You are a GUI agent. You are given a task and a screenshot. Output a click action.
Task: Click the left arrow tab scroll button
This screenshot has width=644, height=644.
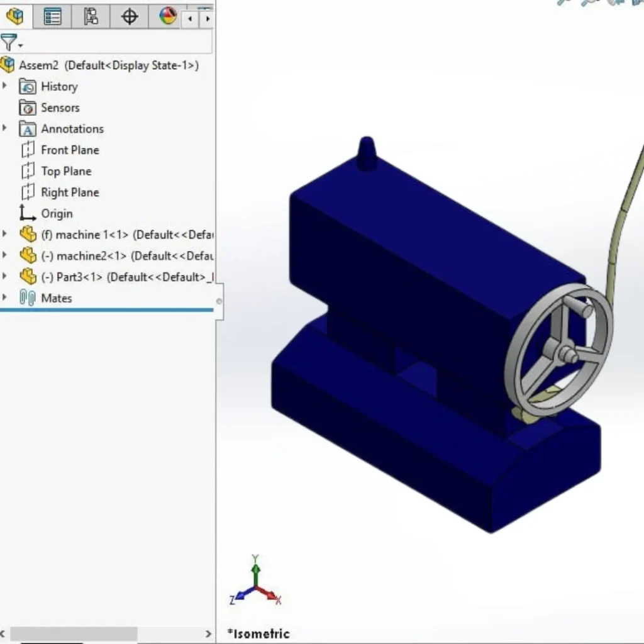191,19
